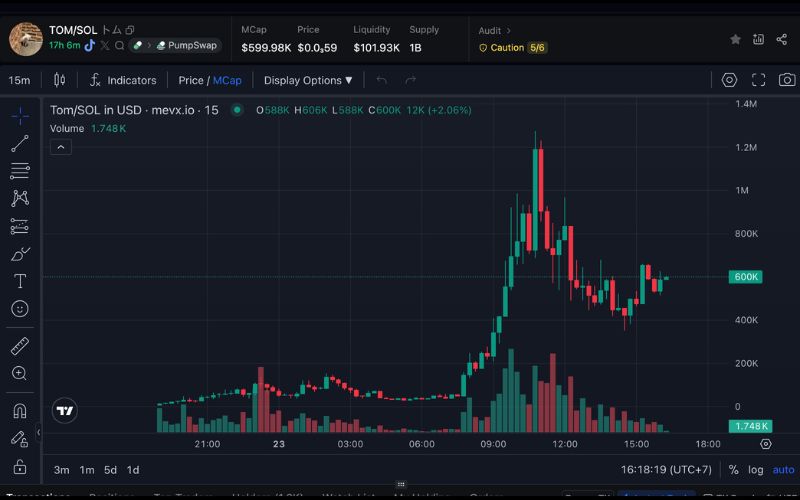
Task: Switch chart to MCap view
Action: 227,80
